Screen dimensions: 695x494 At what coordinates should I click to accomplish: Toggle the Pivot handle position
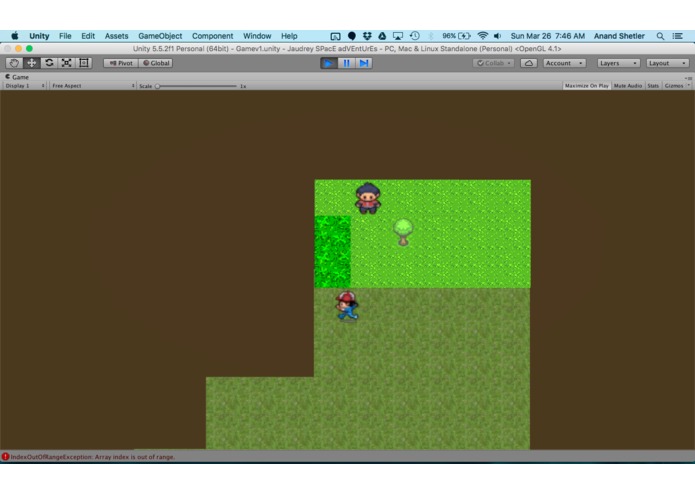coord(121,63)
